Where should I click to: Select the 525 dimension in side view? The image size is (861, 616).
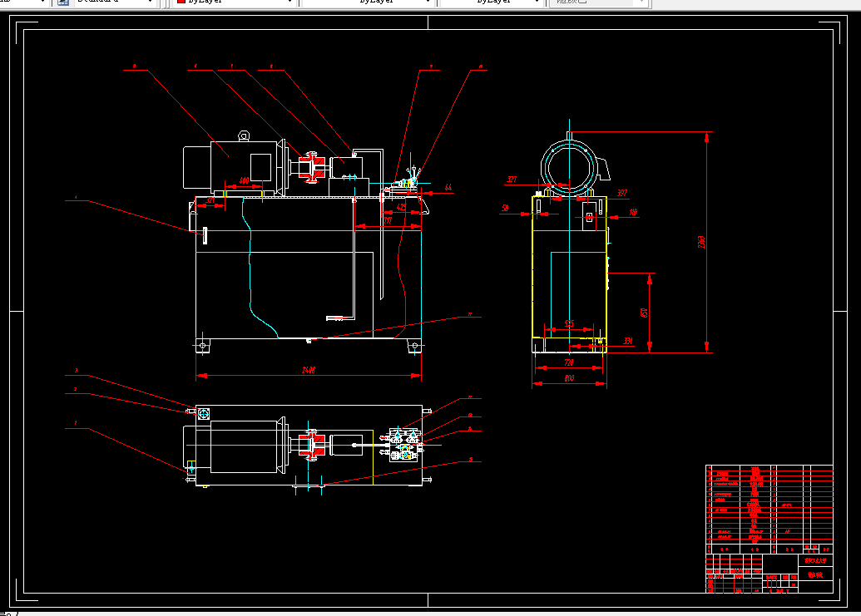[x=569, y=323]
